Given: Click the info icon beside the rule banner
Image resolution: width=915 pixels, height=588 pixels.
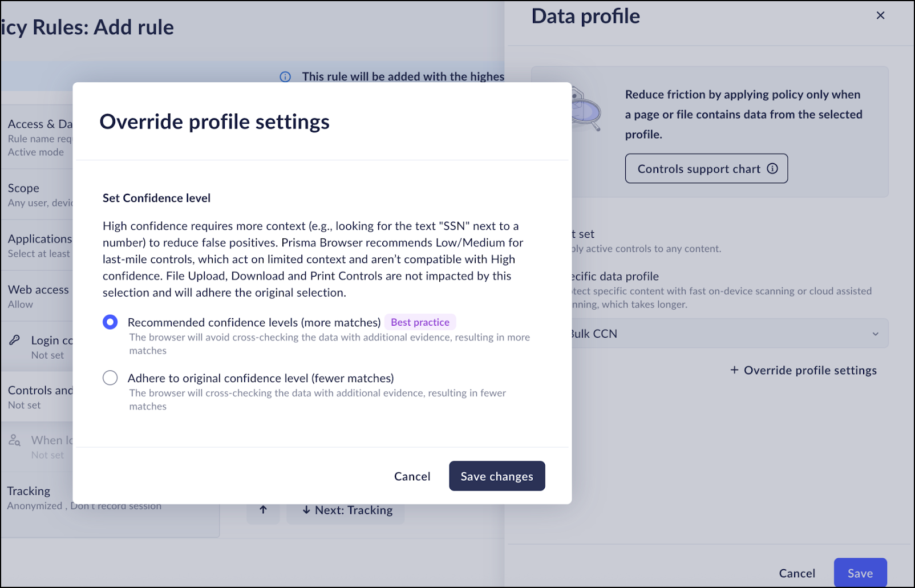Looking at the screenshot, I should pyautogui.click(x=285, y=76).
